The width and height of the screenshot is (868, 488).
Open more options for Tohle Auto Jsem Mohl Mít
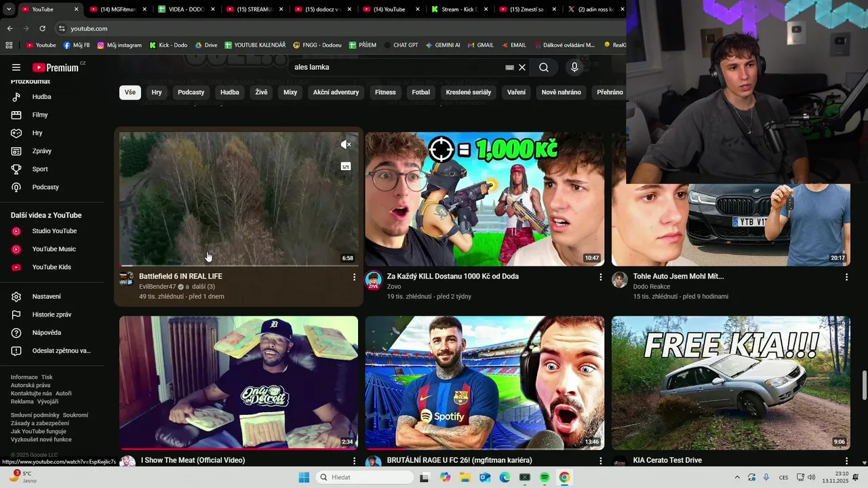(x=846, y=277)
